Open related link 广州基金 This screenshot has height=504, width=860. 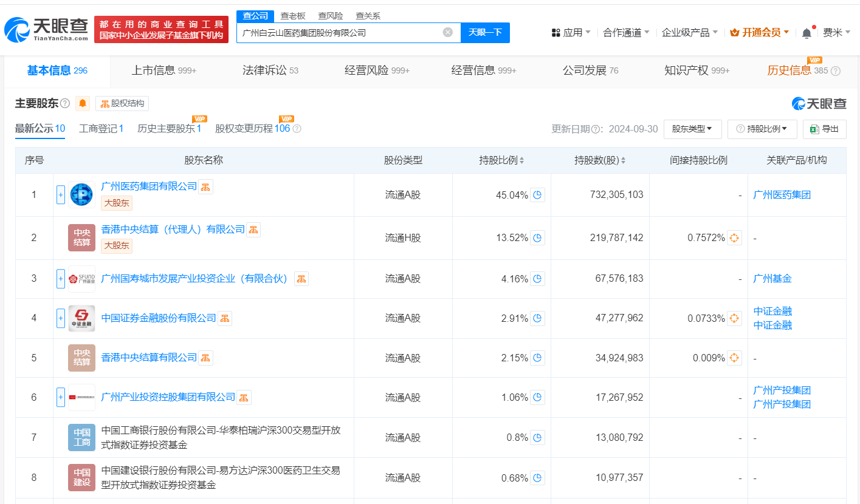(772, 279)
